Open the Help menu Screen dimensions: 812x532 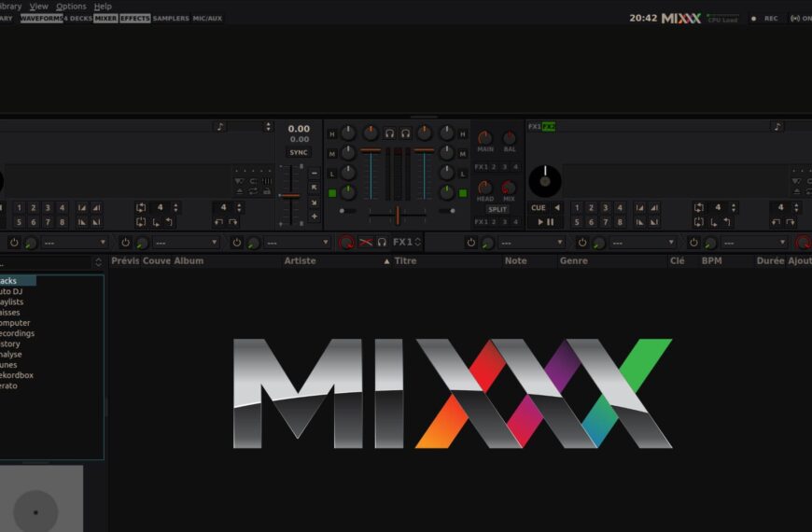[103, 7]
